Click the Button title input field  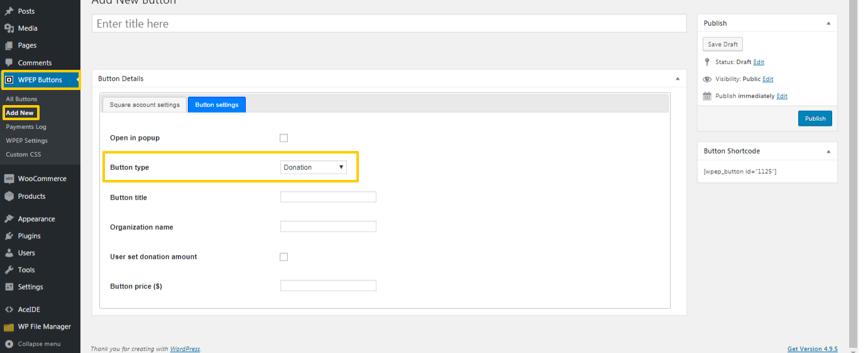tap(328, 197)
